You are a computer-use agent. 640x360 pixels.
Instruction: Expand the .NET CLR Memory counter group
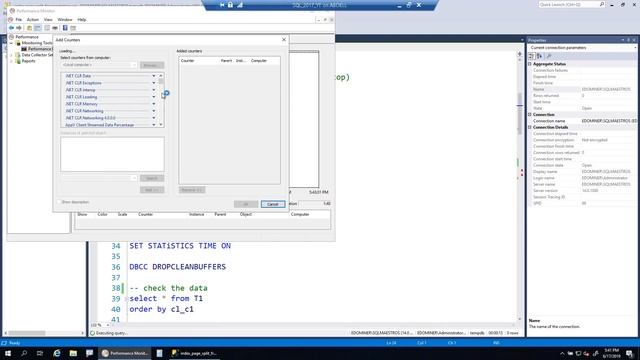(153, 104)
